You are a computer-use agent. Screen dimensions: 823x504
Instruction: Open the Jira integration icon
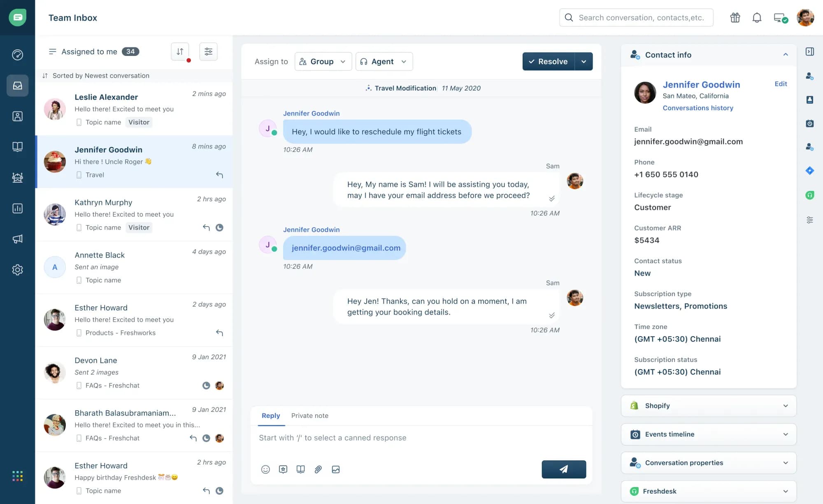point(809,170)
